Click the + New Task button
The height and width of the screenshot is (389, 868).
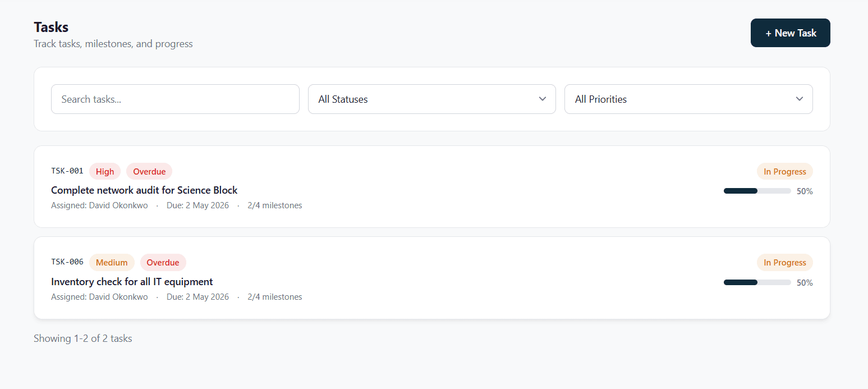[790, 33]
